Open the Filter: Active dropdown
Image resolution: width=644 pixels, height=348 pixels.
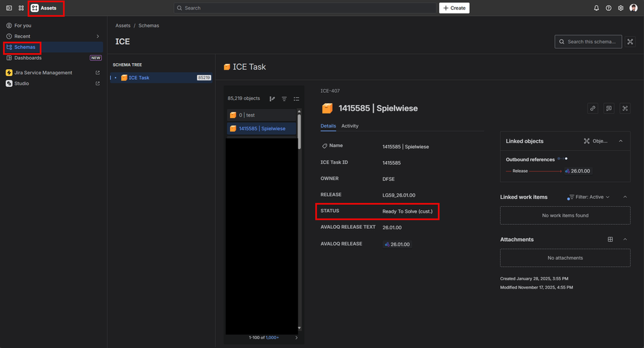pyautogui.click(x=589, y=197)
